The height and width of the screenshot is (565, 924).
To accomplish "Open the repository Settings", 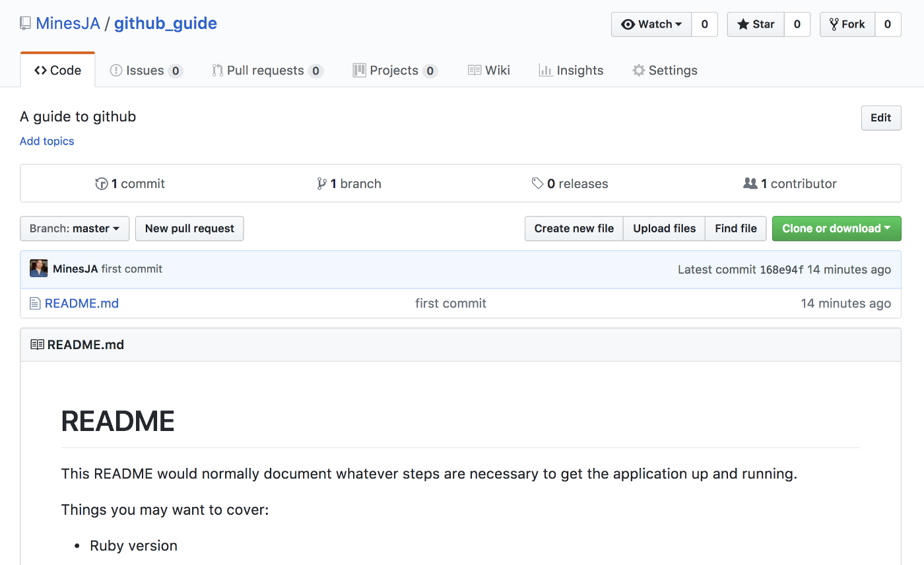I will (x=665, y=70).
